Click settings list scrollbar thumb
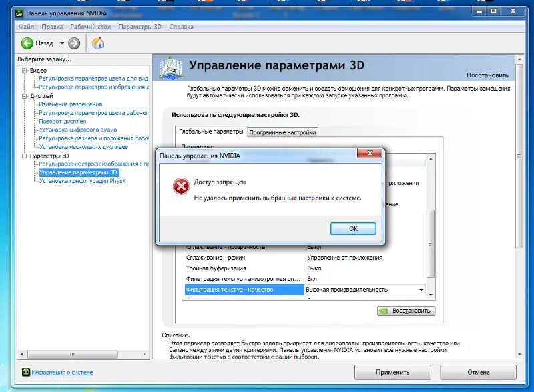 [x=431, y=244]
